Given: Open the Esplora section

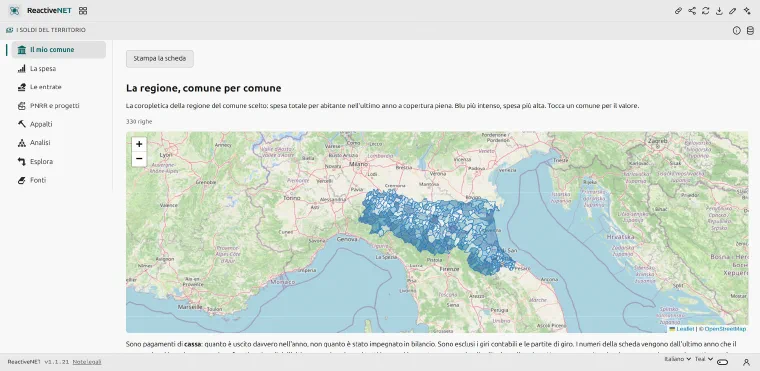Looking at the screenshot, I should point(59,161).
